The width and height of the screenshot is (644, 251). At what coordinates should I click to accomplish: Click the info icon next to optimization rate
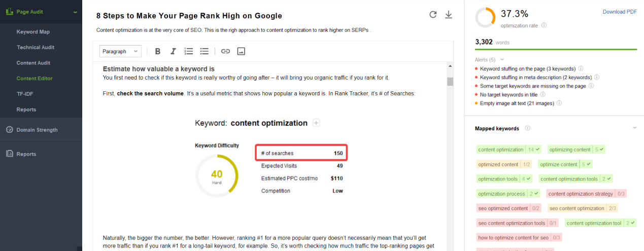coord(544,25)
